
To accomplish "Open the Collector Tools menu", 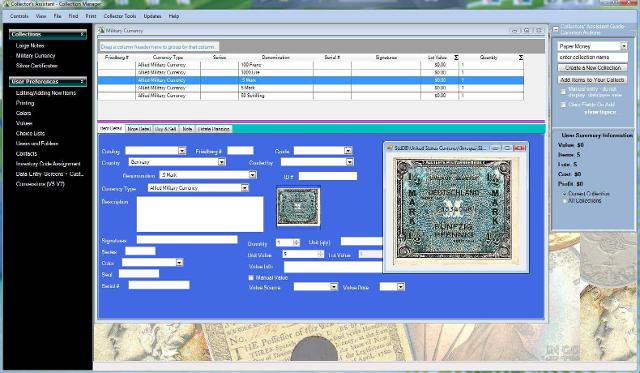I will point(120,16).
